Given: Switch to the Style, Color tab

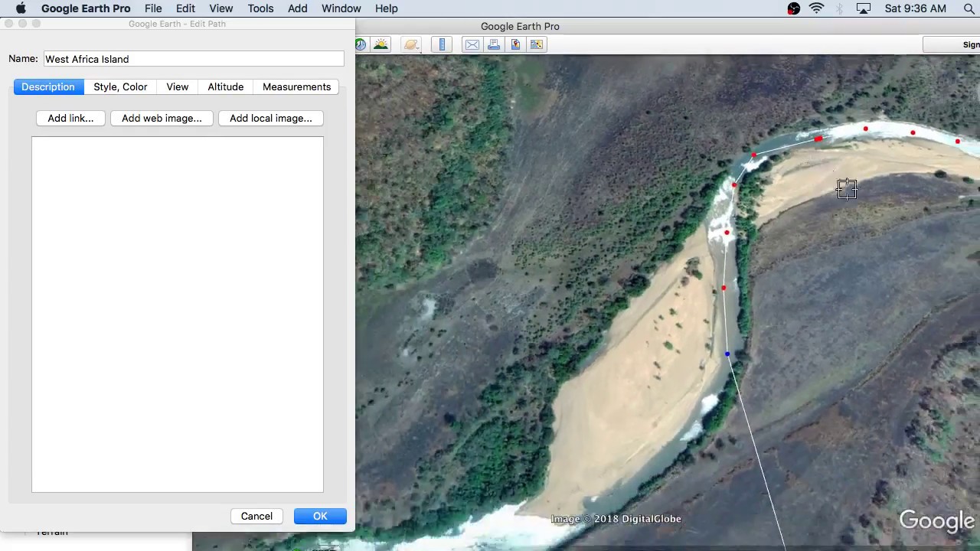Looking at the screenshot, I should [120, 86].
